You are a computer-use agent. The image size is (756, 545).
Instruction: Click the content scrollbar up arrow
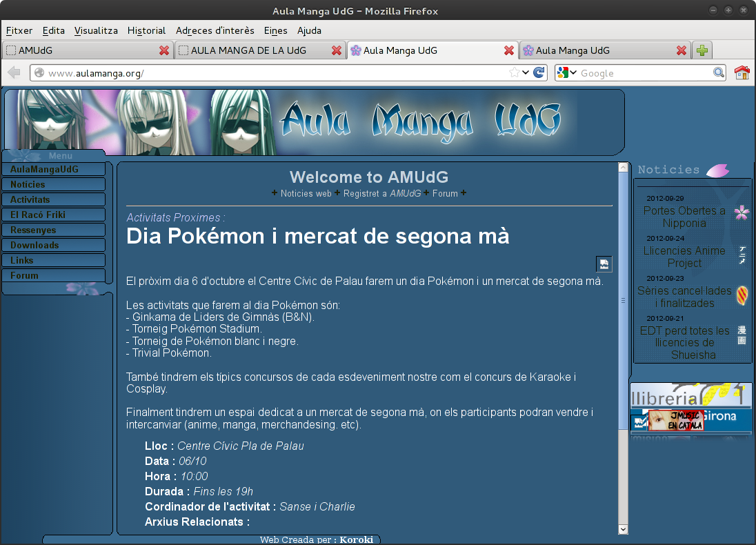(x=623, y=168)
